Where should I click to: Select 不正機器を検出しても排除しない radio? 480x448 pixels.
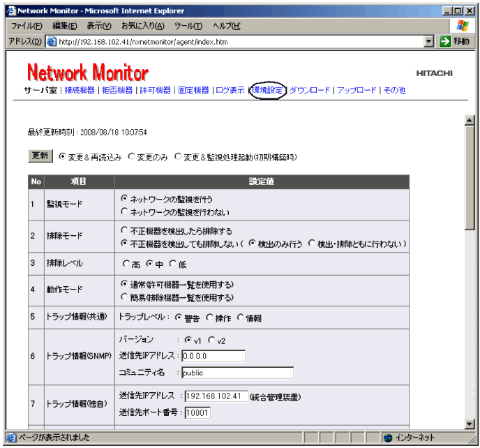[124, 243]
